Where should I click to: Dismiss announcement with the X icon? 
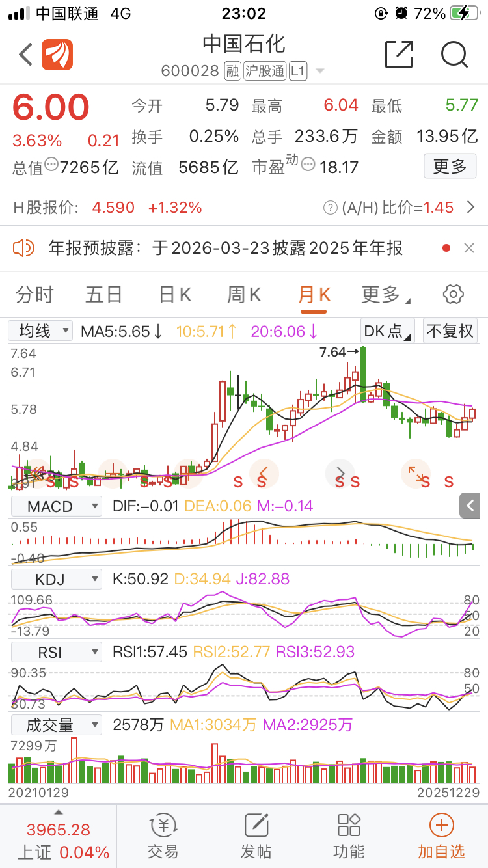pos(469,248)
